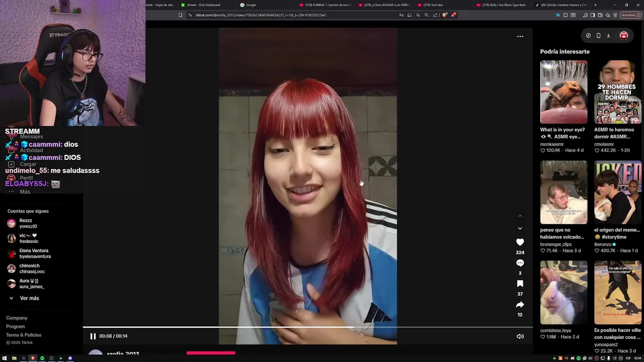
Task: Click the translate page icon in address bar
Action: tap(418, 15)
